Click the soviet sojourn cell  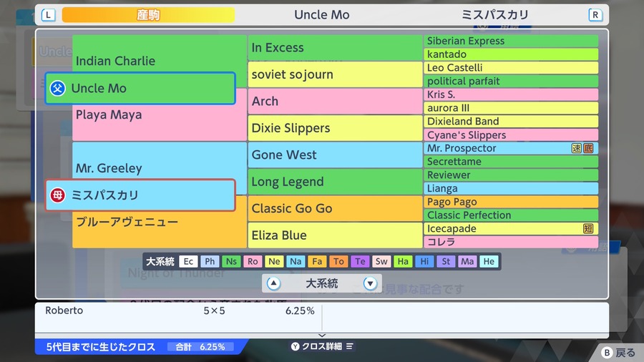pos(335,74)
